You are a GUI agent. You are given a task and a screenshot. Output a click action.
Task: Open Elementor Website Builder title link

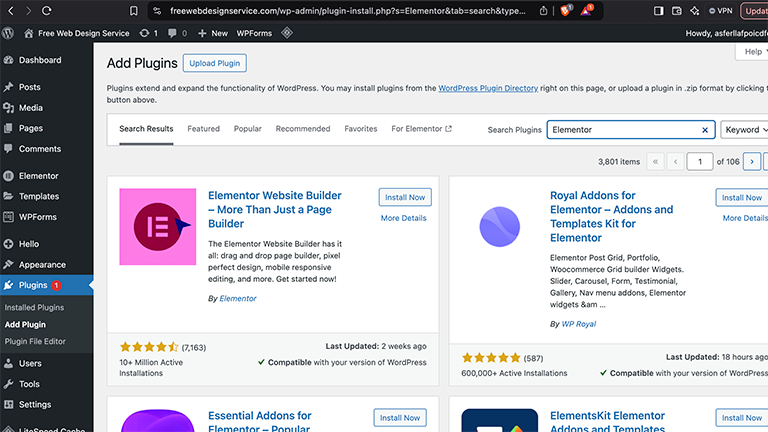pos(275,210)
